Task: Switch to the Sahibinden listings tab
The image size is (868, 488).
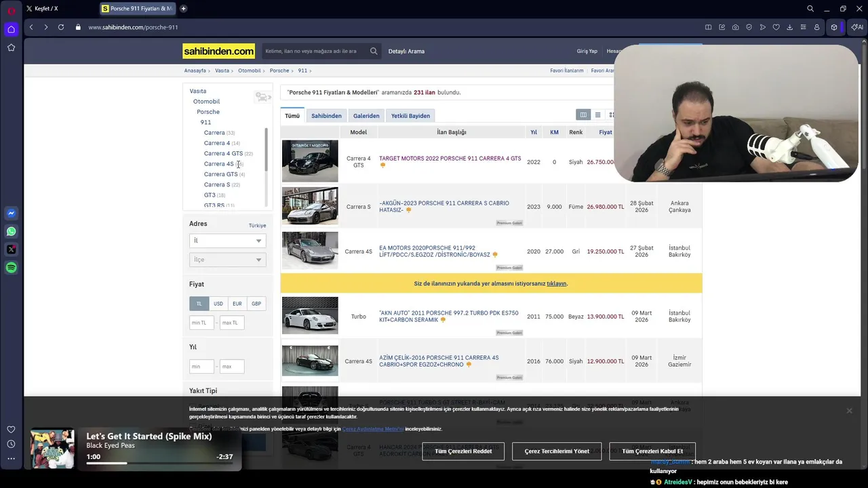Action: pyautogui.click(x=326, y=116)
